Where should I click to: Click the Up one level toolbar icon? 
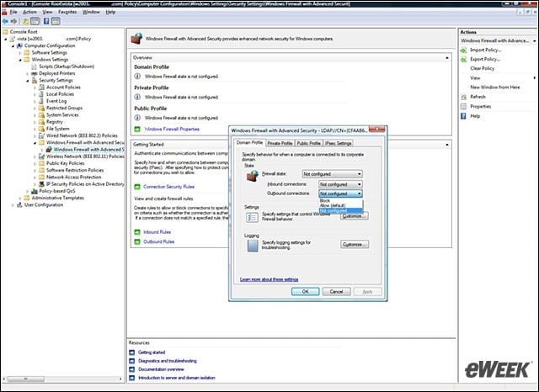click(26, 21)
